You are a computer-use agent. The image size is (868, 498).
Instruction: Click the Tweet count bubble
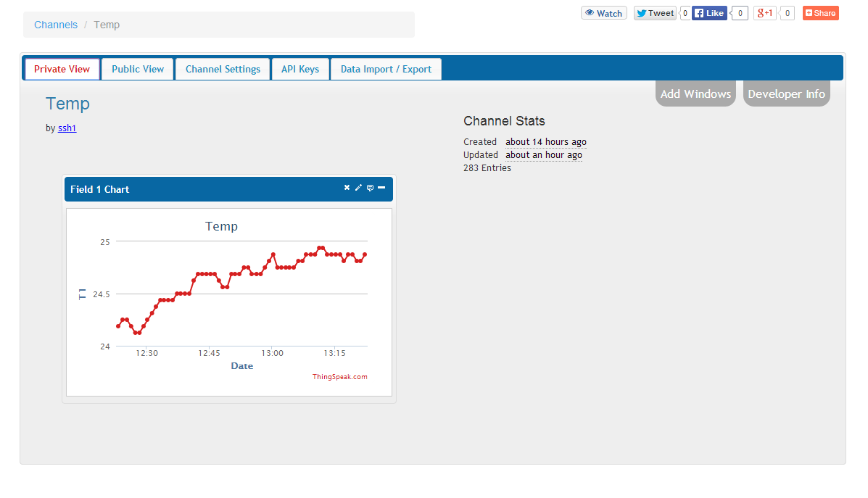[685, 13]
